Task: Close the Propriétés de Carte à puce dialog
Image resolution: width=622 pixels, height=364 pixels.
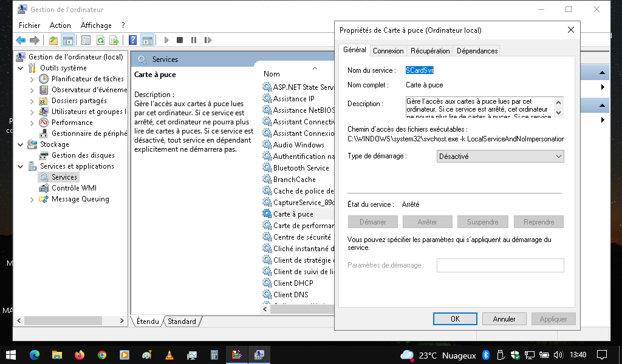Action: pyautogui.click(x=571, y=30)
